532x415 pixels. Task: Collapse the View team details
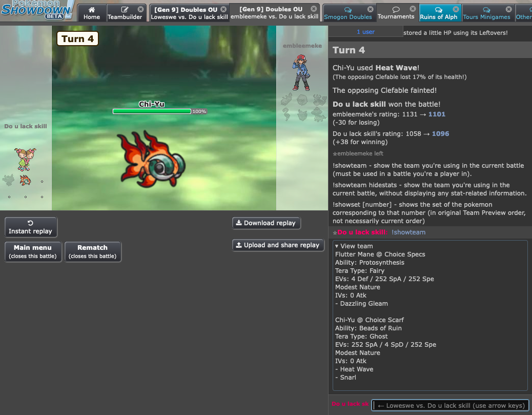tap(354, 246)
